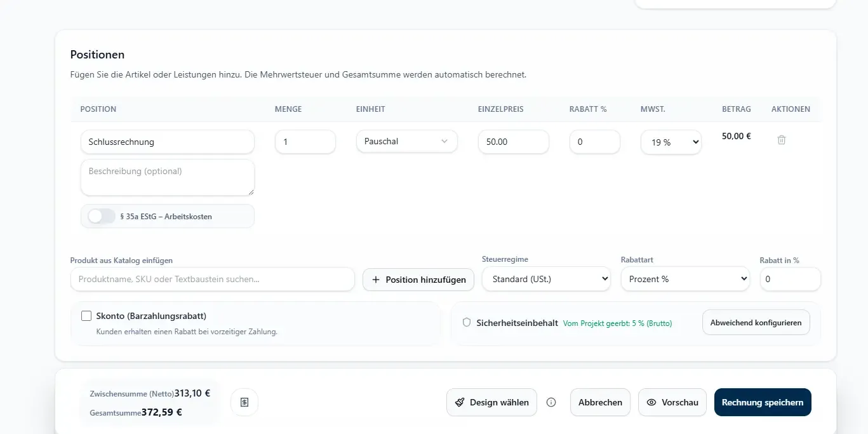Screen dimensions: 868x434
Task: Open the MwSt. dropdown showing 19 %
Action: tap(671, 142)
